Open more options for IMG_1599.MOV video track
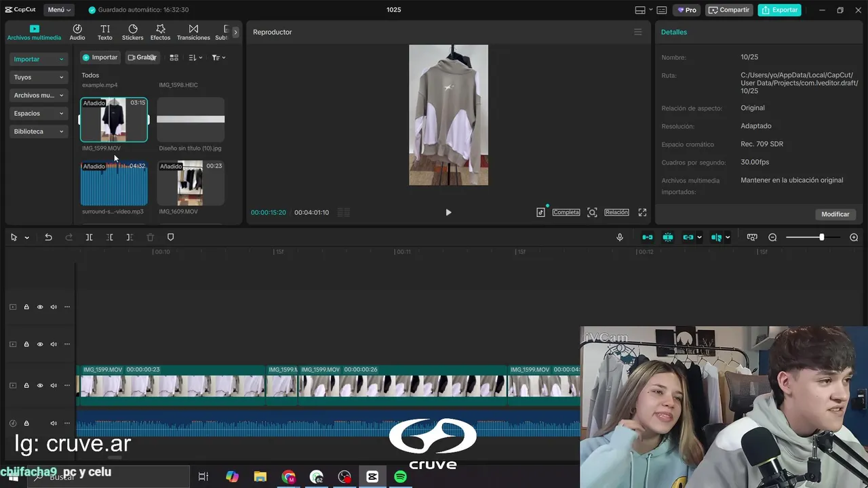Image resolution: width=868 pixels, height=488 pixels. pos(67,385)
